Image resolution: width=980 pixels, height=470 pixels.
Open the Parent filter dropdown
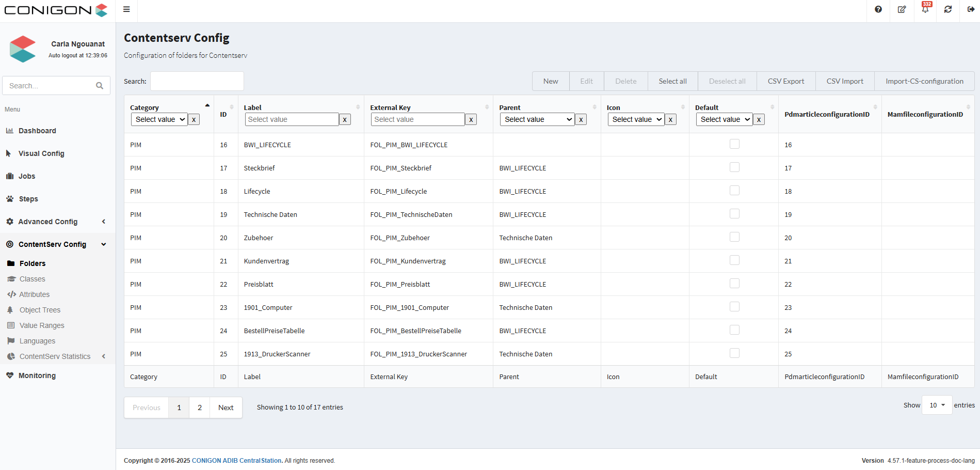[x=537, y=119]
